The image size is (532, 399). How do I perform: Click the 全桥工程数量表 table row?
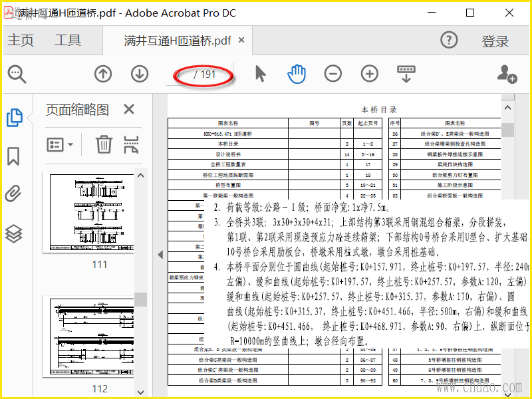(275, 164)
